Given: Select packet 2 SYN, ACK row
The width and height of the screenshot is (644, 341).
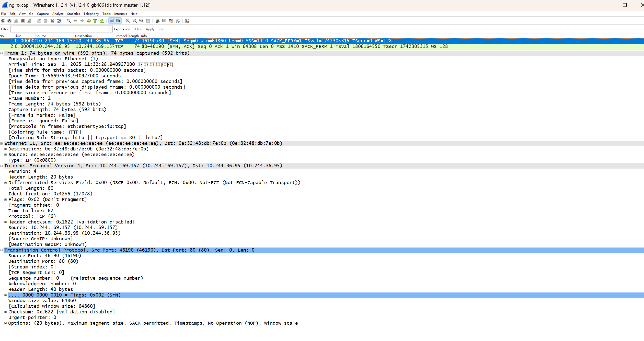Looking at the screenshot, I should click(322, 46).
